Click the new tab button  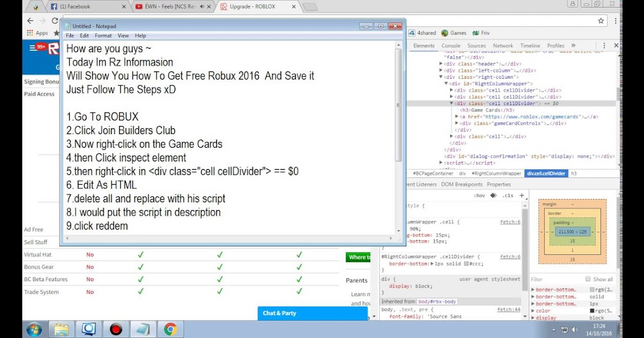pos(310,7)
